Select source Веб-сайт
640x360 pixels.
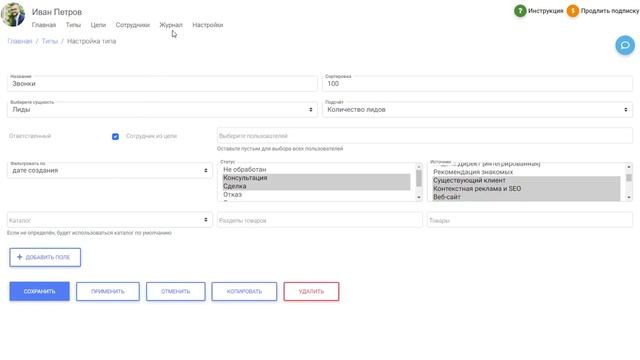pos(526,197)
